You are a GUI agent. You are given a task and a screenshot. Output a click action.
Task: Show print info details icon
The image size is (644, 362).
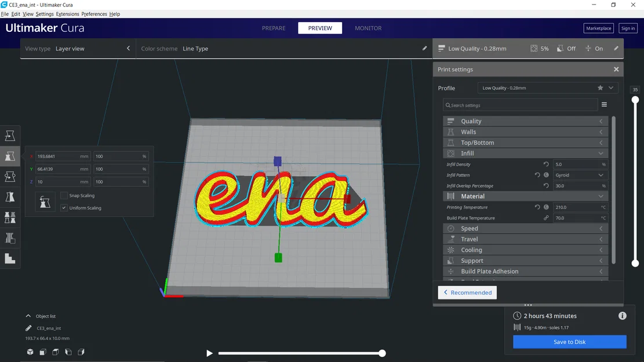tap(622, 316)
